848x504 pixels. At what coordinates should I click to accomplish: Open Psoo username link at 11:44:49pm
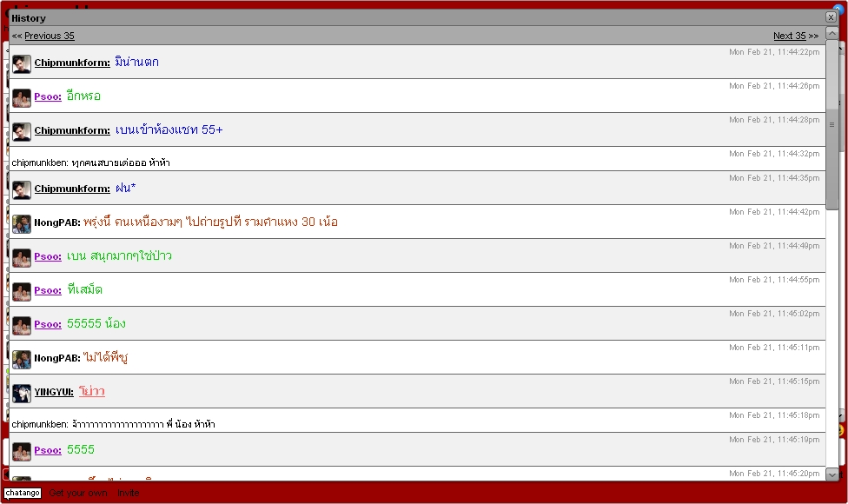pos(48,257)
